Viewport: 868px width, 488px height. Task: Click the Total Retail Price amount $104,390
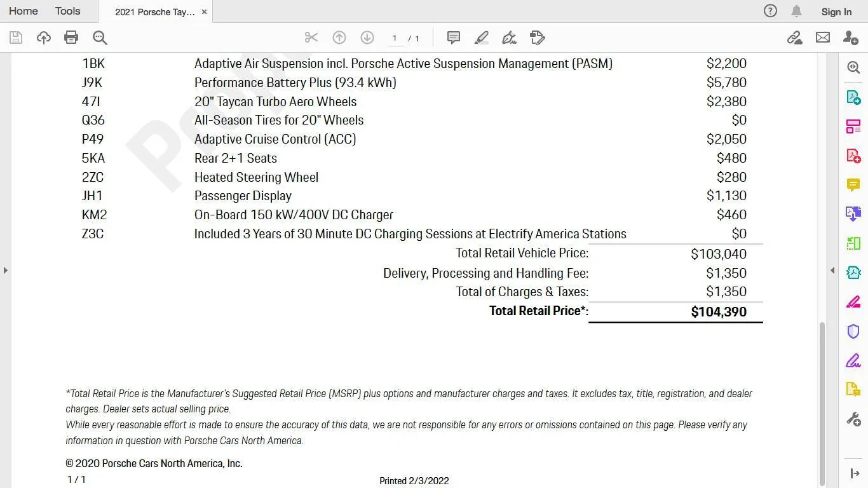pyautogui.click(x=719, y=311)
